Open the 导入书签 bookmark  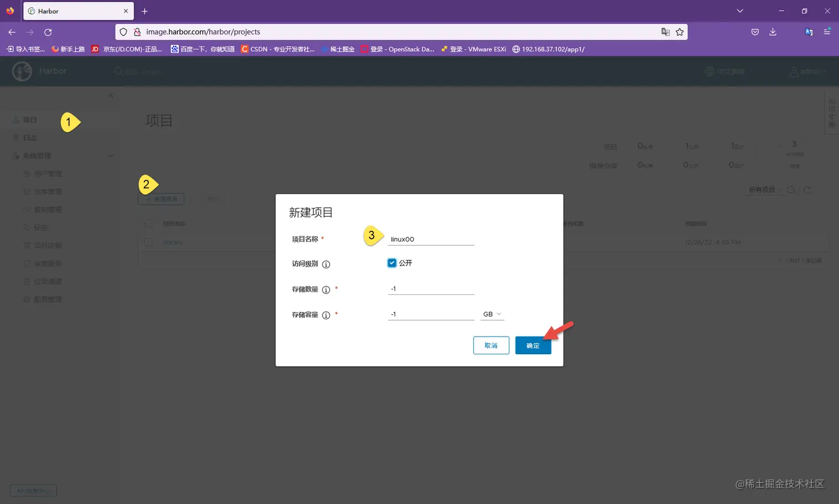tap(26, 49)
